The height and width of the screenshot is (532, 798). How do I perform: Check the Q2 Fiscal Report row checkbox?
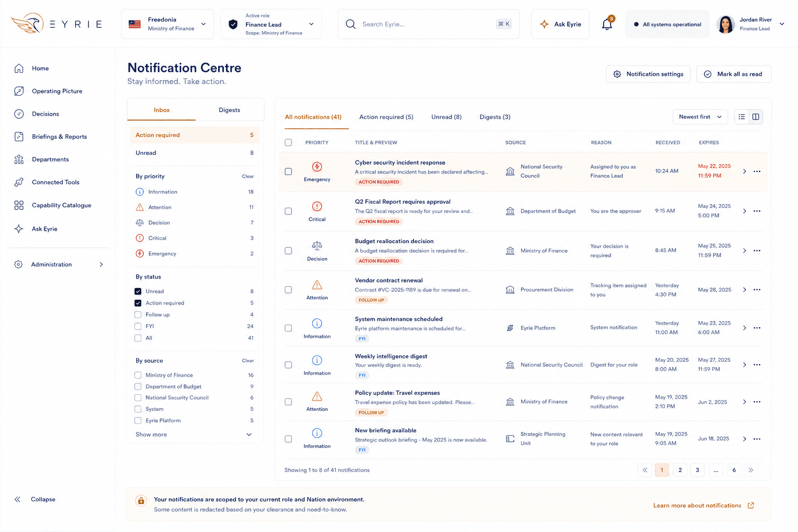288,211
